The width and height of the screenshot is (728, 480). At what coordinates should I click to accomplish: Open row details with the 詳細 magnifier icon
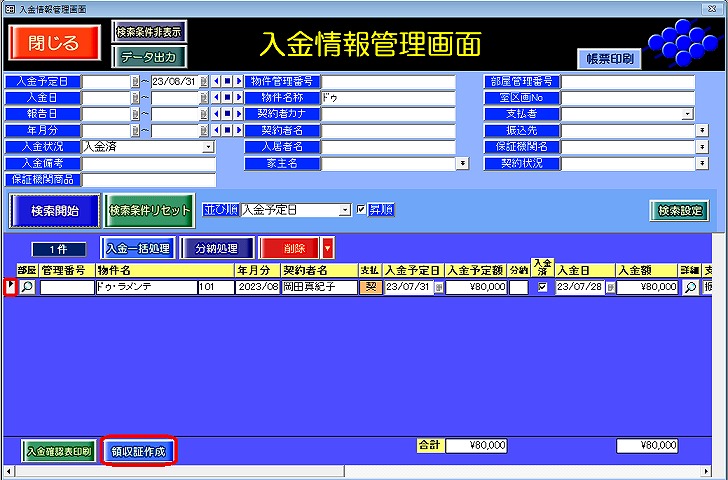tap(690, 287)
